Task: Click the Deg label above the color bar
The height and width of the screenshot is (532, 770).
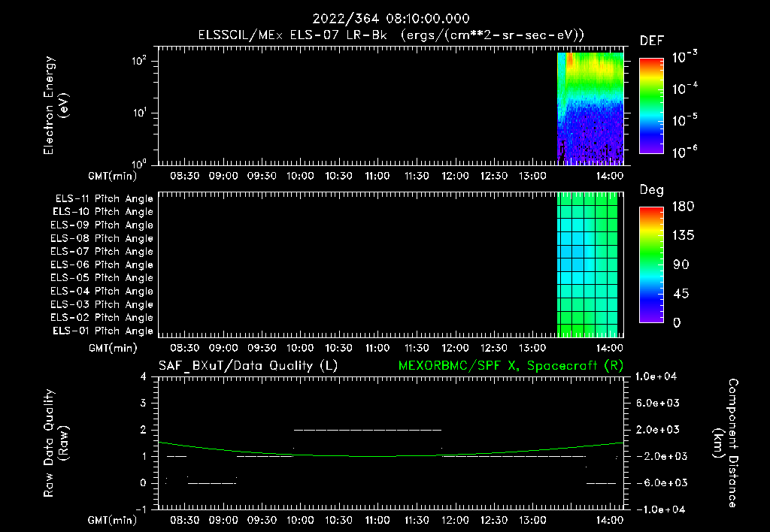Action: click(x=652, y=190)
